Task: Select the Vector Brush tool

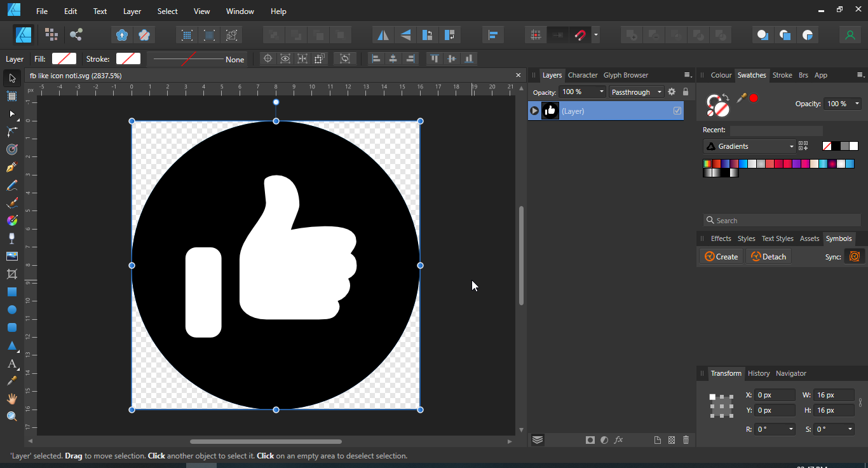Action: point(11,203)
